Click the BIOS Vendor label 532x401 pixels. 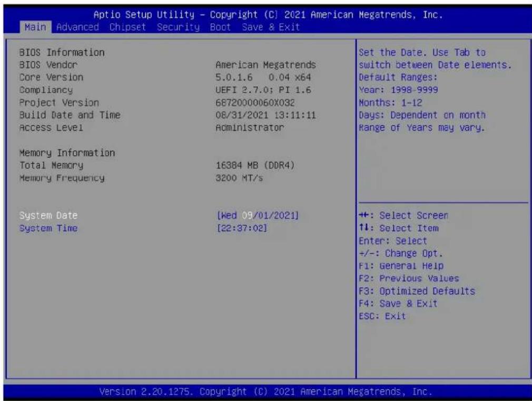[x=48, y=65]
